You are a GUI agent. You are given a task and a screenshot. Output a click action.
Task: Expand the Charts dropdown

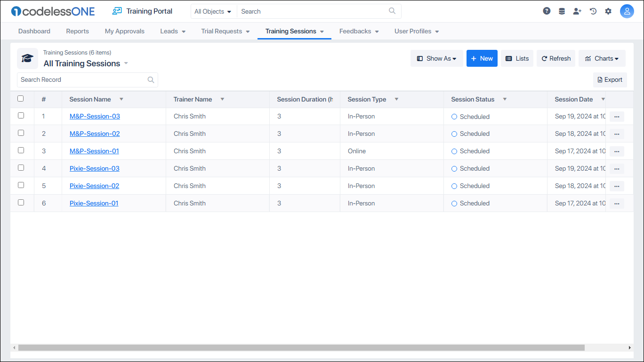point(602,58)
